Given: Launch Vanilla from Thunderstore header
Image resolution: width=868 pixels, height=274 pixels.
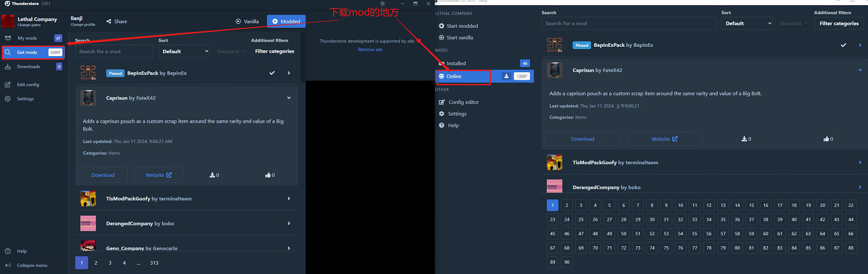Looking at the screenshot, I should (x=247, y=21).
